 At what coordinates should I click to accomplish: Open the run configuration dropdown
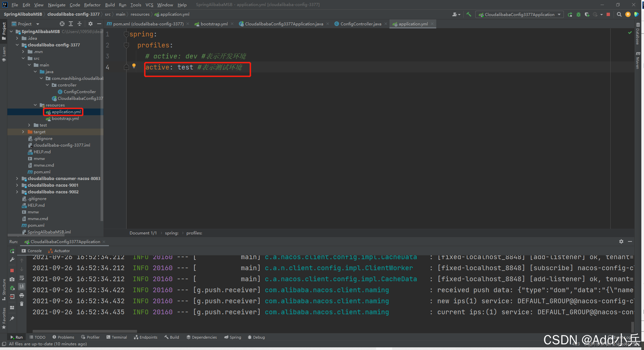point(520,14)
